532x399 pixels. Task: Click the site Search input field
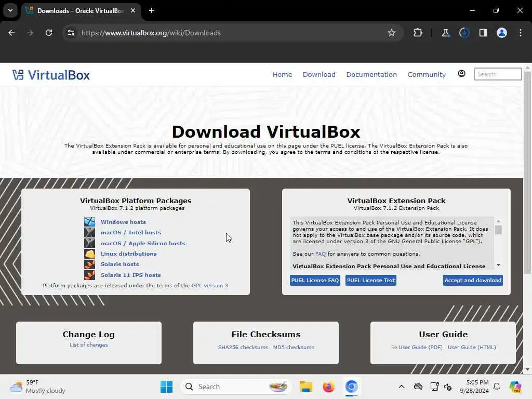[497, 74]
